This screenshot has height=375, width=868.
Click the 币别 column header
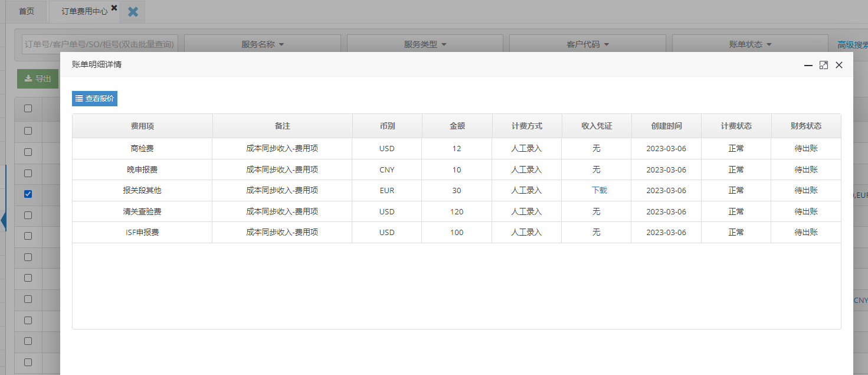click(387, 126)
